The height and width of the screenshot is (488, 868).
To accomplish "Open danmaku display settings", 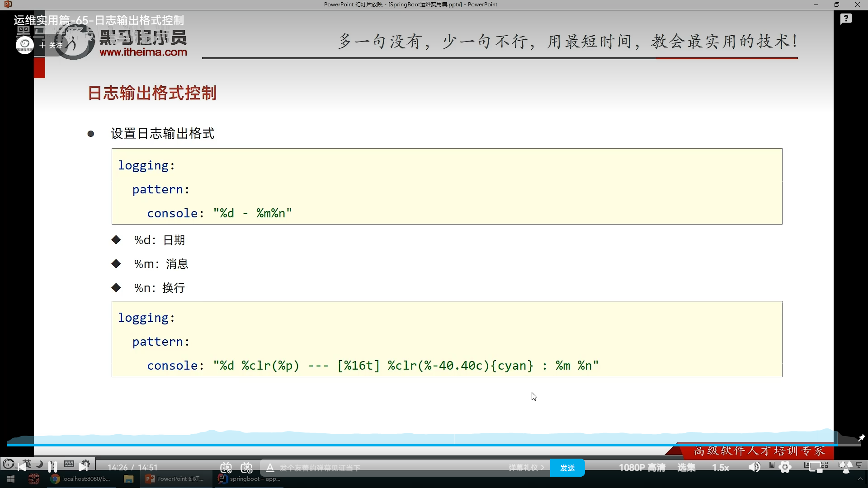I will pos(246,468).
